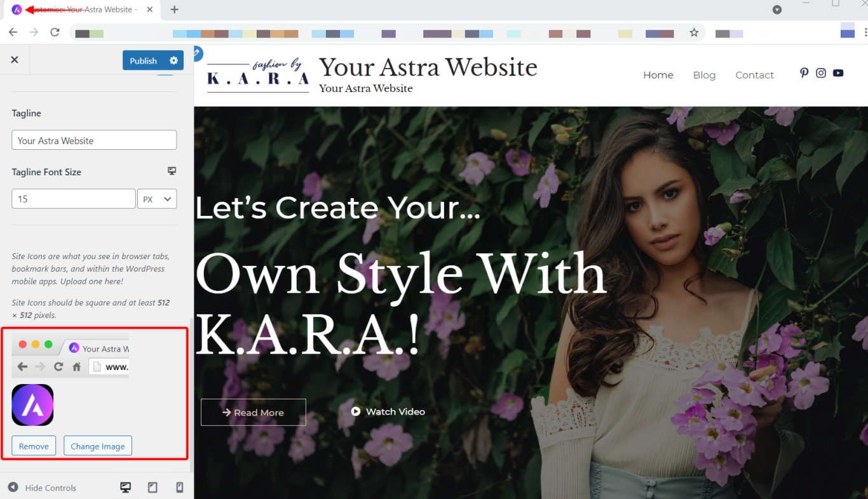Switch to desktop preview icon

tap(126, 488)
